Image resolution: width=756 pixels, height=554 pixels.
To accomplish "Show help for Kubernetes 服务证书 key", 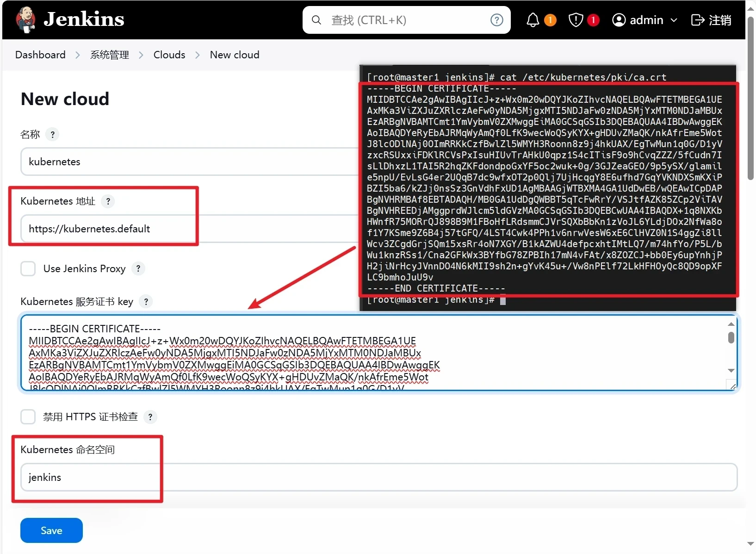I will 146,302.
